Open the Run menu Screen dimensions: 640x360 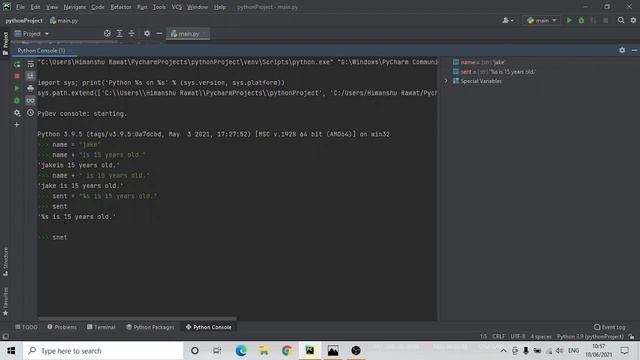(x=142, y=7)
